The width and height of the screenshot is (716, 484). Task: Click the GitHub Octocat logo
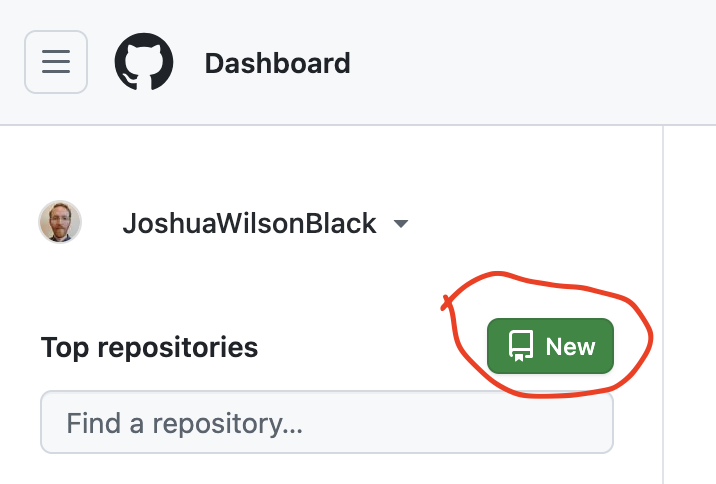144,63
